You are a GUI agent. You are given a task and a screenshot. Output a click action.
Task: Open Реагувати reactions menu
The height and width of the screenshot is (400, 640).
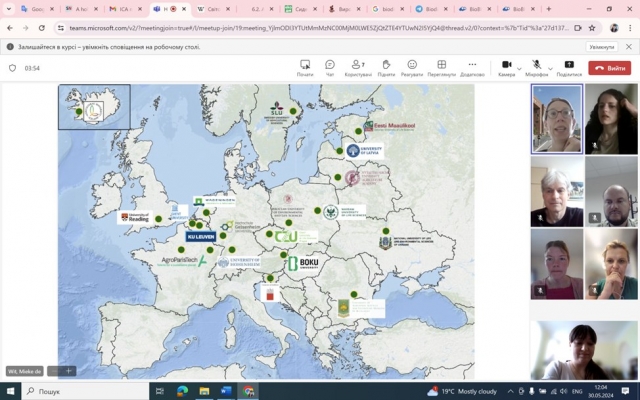[x=411, y=67]
